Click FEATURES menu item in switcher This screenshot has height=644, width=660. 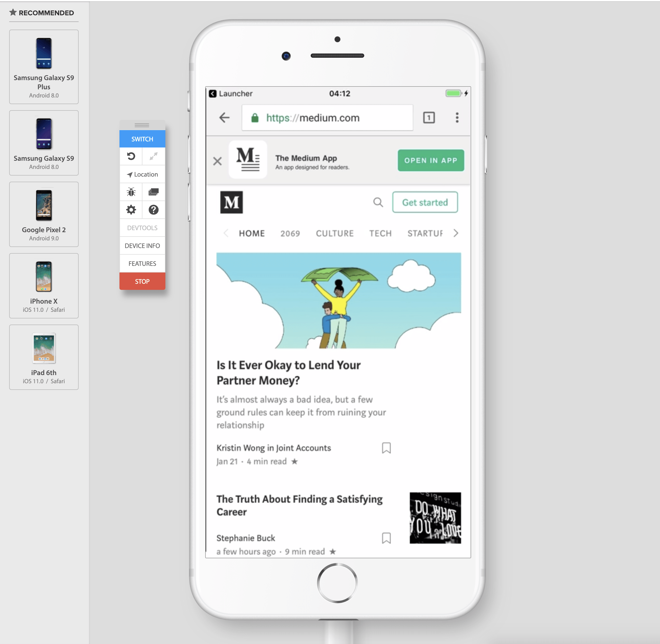pyautogui.click(x=142, y=264)
